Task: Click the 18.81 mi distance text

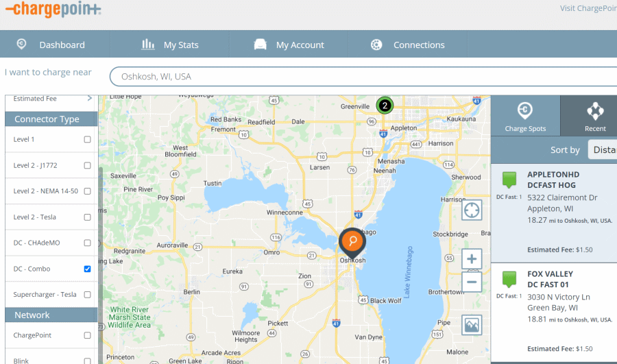Action: click(x=570, y=319)
